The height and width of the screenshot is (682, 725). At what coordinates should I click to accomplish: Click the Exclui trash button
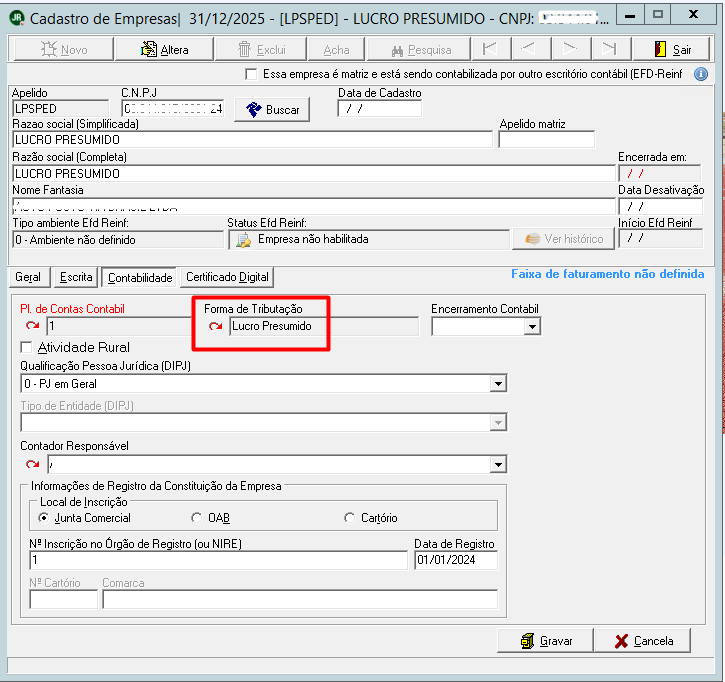261,49
